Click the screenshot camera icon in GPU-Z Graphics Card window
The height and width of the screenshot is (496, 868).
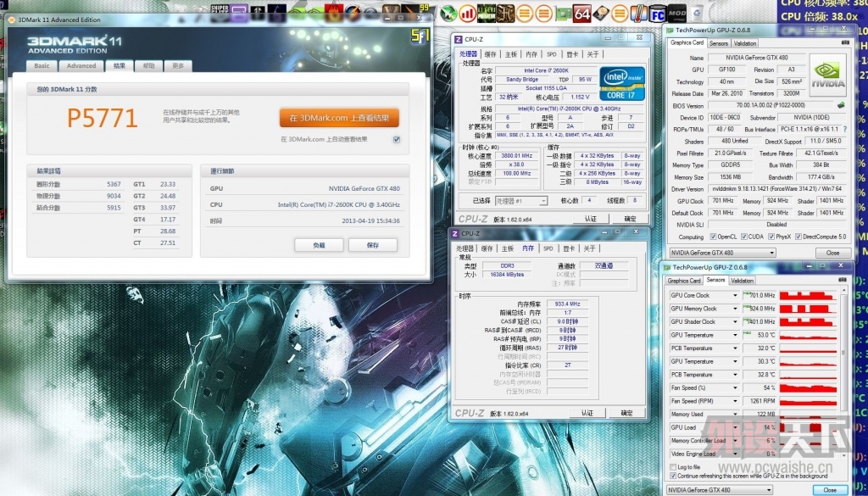[x=845, y=42]
